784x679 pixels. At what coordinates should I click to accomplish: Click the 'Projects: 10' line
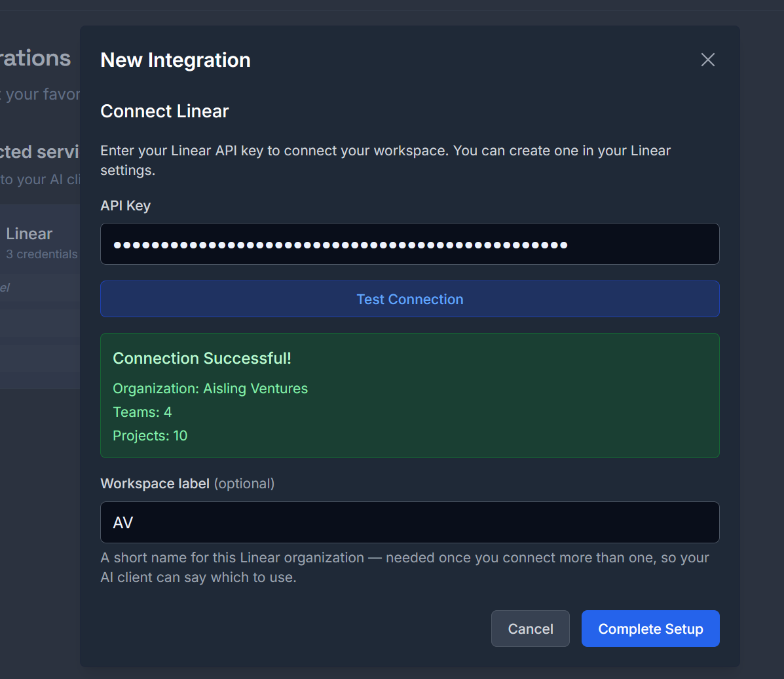150,435
